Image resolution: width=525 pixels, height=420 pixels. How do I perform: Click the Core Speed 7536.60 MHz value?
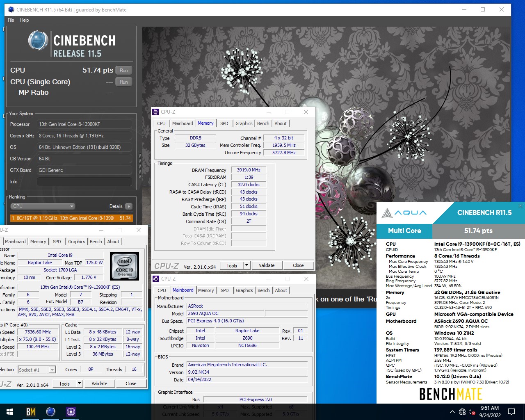tap(38, 332)
